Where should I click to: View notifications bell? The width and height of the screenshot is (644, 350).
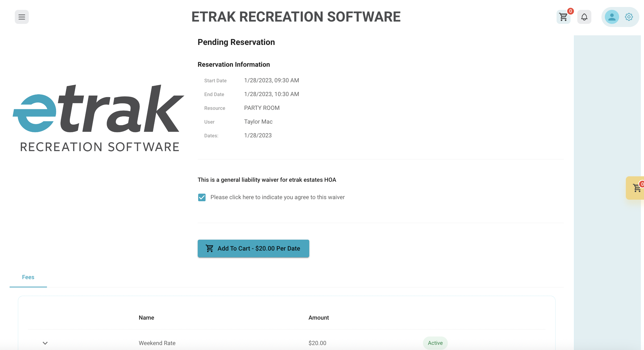coord(584,17)
